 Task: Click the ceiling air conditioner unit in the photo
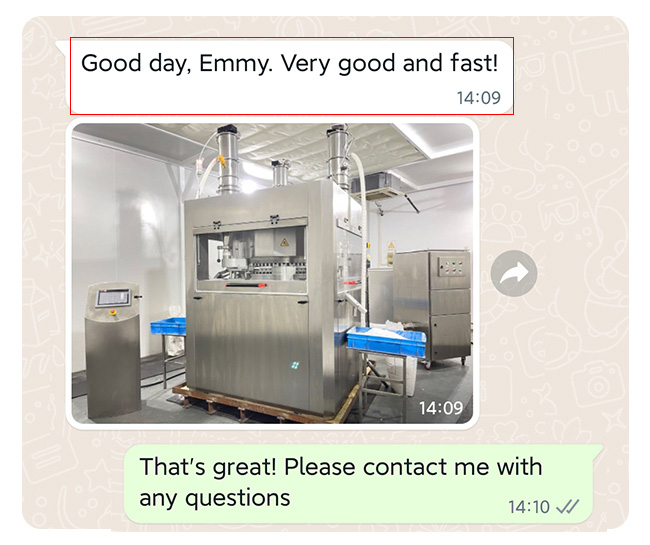[378, 186]
